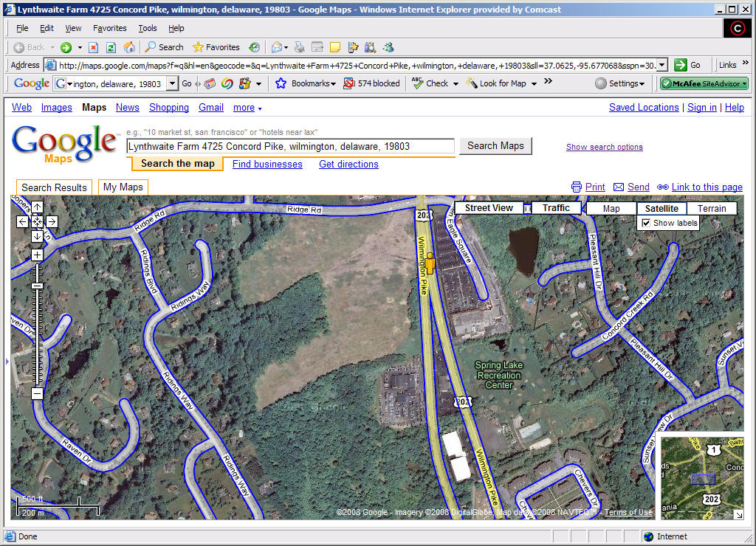Zoom in with the plus button
Viewport: 756px width, 546px height.
click(x=37, y=255)
